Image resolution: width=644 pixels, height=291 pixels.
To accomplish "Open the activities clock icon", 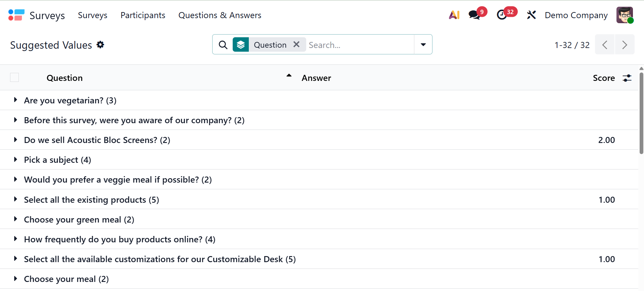I will tap(502, 15).
